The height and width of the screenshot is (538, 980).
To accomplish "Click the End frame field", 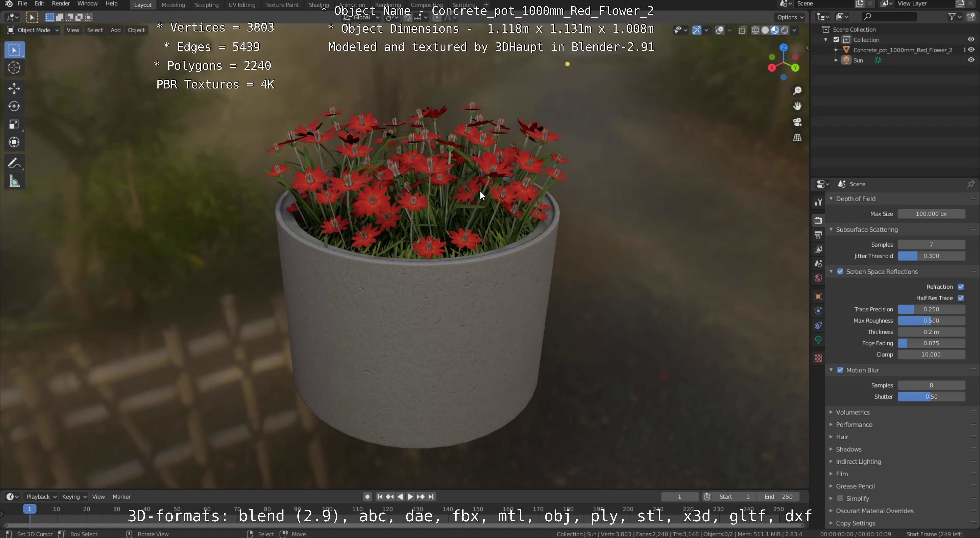I will pos(778,497).
